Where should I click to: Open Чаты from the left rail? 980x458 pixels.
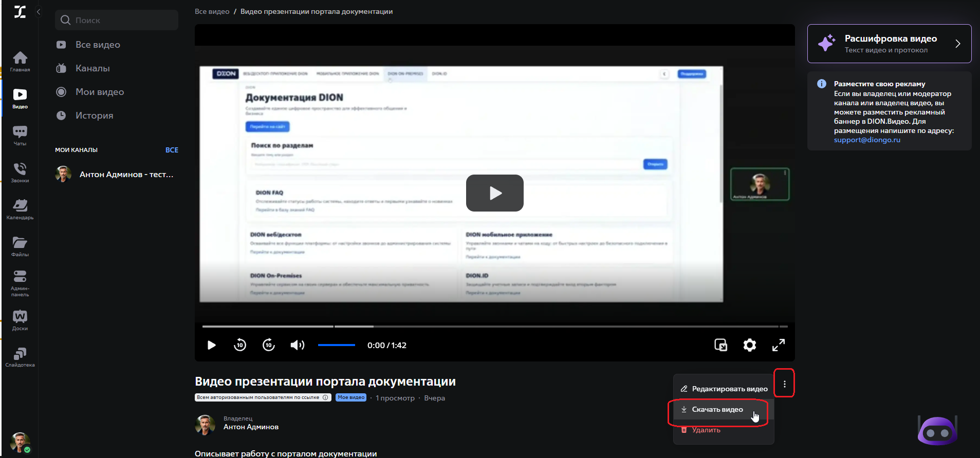(x=20, y=136)
